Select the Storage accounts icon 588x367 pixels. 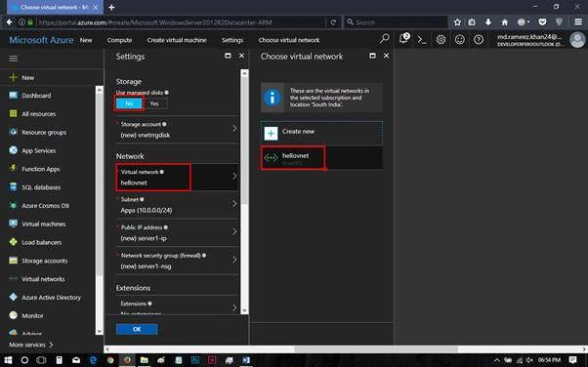tap(13, 261)
